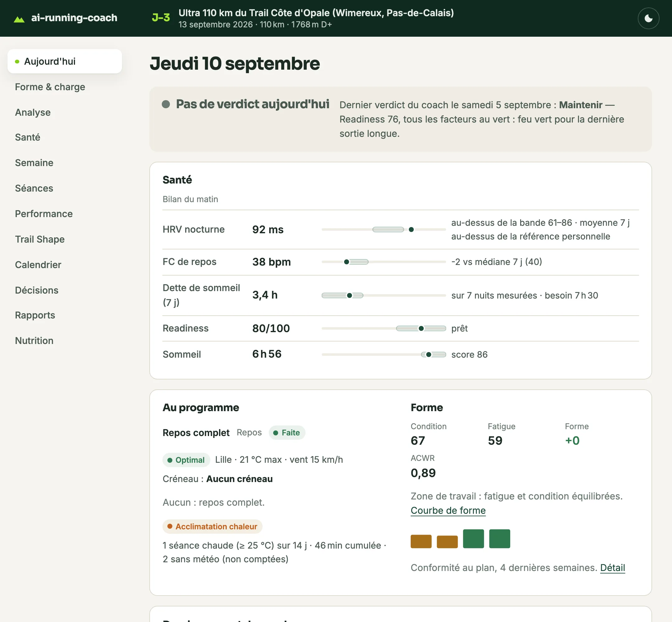
Task: Click the Condition value 67
Action: 418,441
